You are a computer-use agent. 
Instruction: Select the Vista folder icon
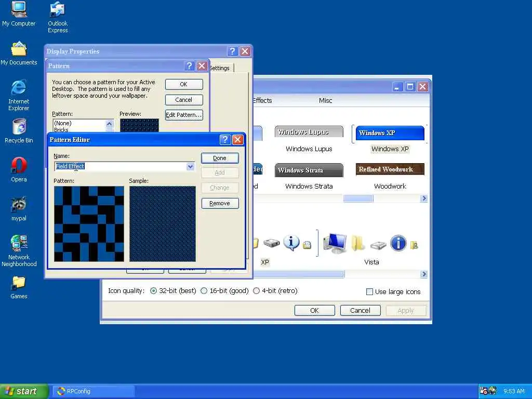[357, 243]
